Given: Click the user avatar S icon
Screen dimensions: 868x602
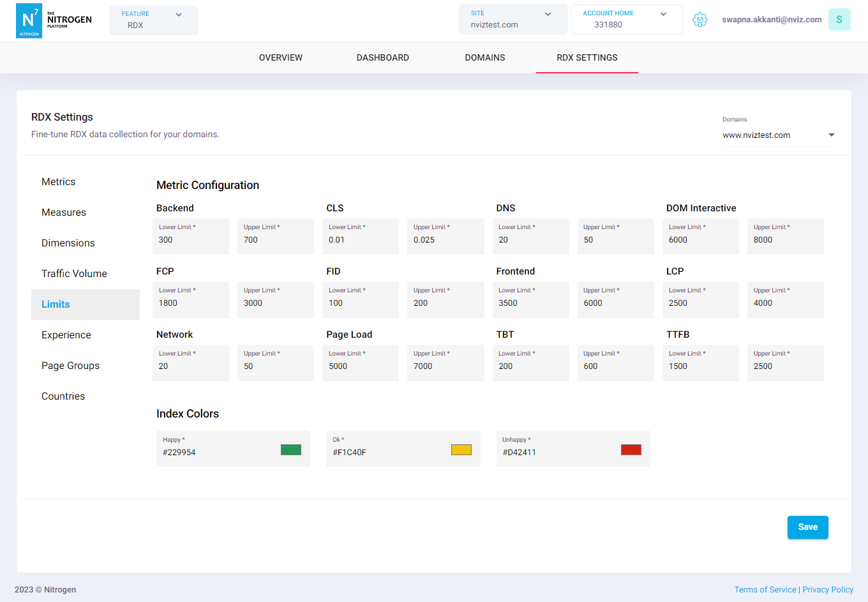Looking at the screenshot, I should 839,20.
